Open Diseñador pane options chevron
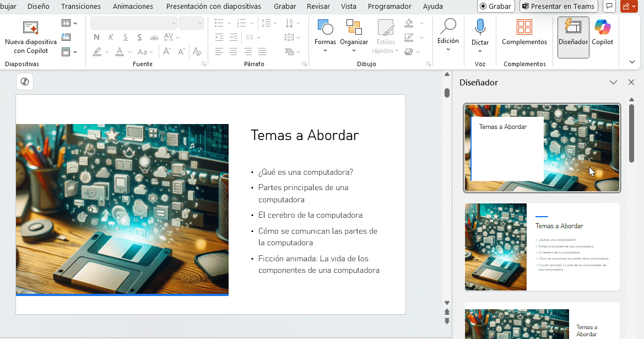This screenshot has width=644, height=339. 613,83
